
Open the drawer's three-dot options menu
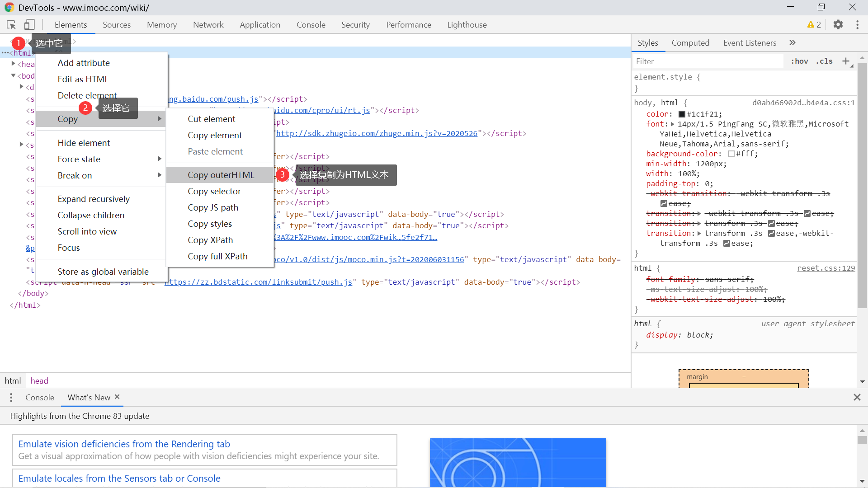tap(11, 398)
